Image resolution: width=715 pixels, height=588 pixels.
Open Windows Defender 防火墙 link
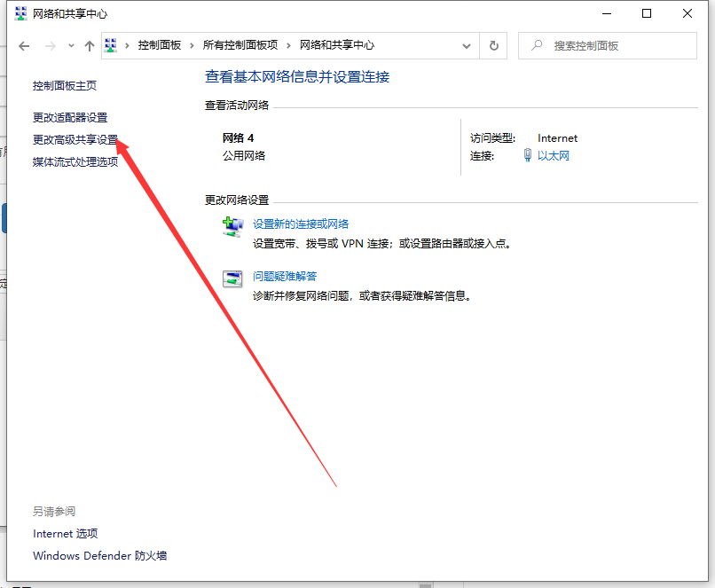point(99,556)
